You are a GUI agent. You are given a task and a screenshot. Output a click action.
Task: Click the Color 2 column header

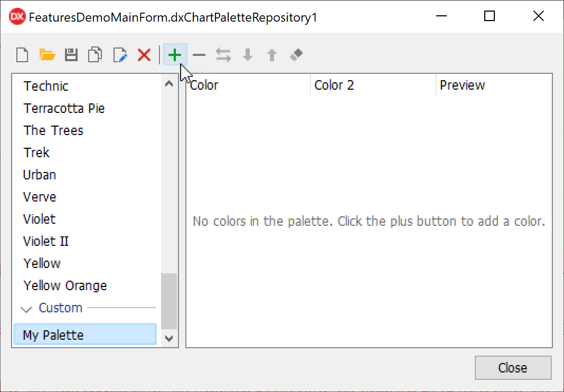334,85
